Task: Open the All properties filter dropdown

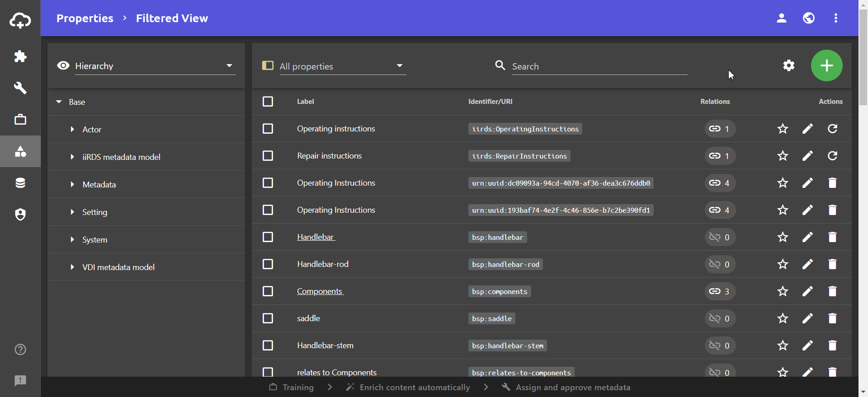Action: (343, 66)
